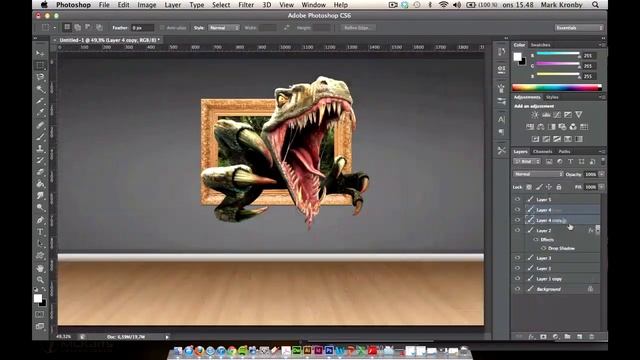Select the Zoom tool in toolbox

(40, 280)
